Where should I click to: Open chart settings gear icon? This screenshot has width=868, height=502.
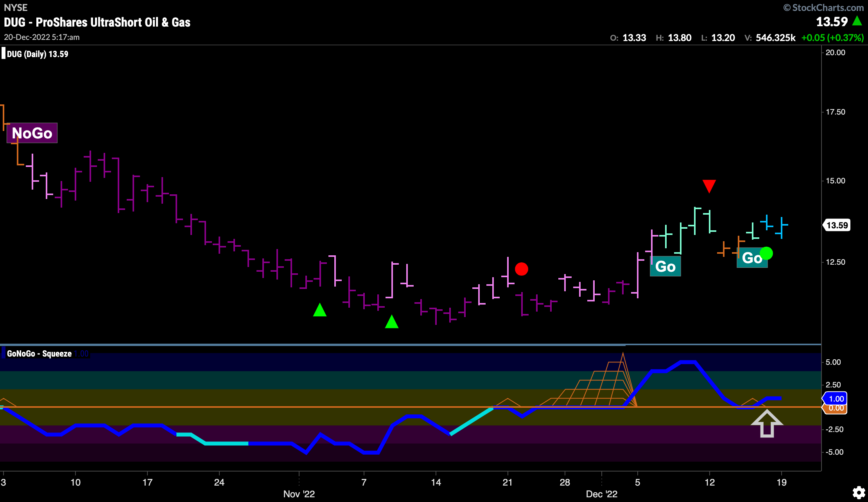click(859, 492)
